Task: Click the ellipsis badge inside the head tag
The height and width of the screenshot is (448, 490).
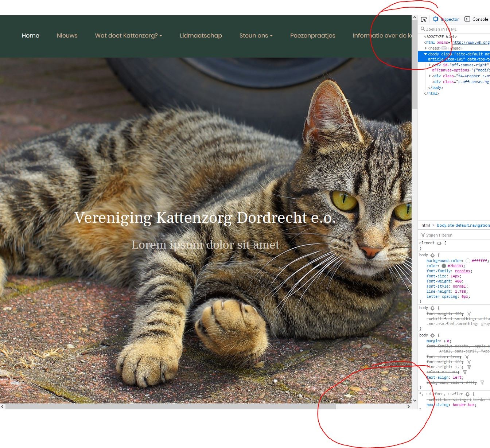Action: click(x=444, y=48)
